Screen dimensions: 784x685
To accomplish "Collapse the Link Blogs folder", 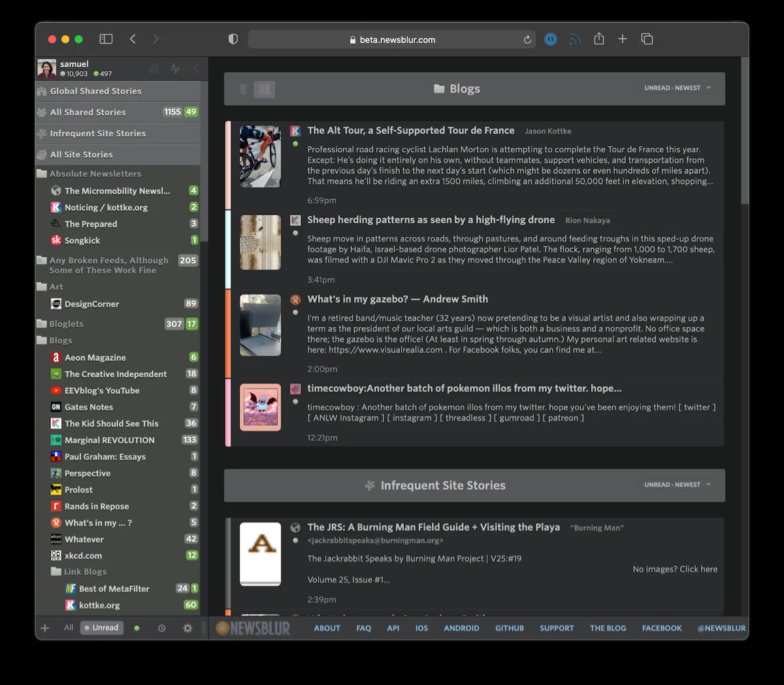I will [x=56, y=571].
